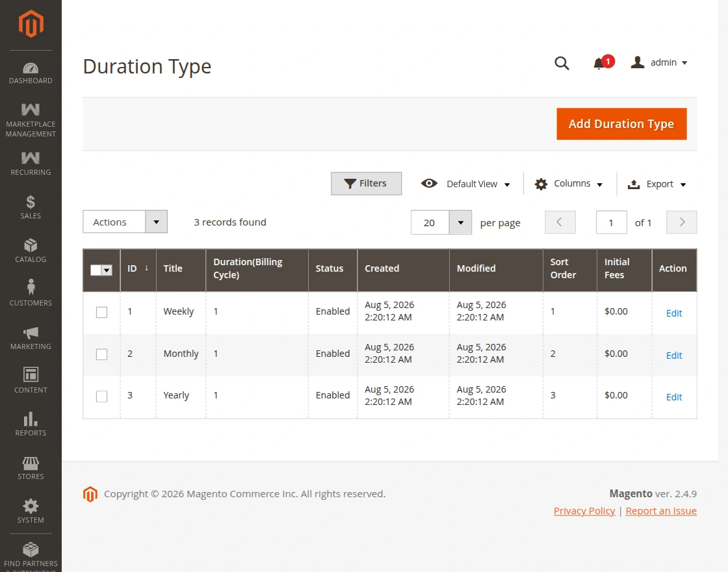Sort by the Title column header
The height and width of the screenshot is (572, 728).
pos(181,269)
